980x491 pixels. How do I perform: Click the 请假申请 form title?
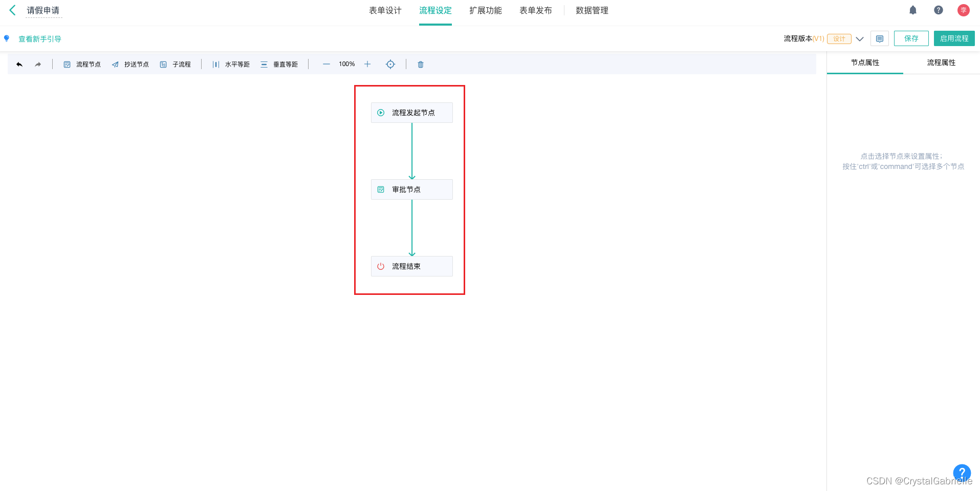pos(43,10)
